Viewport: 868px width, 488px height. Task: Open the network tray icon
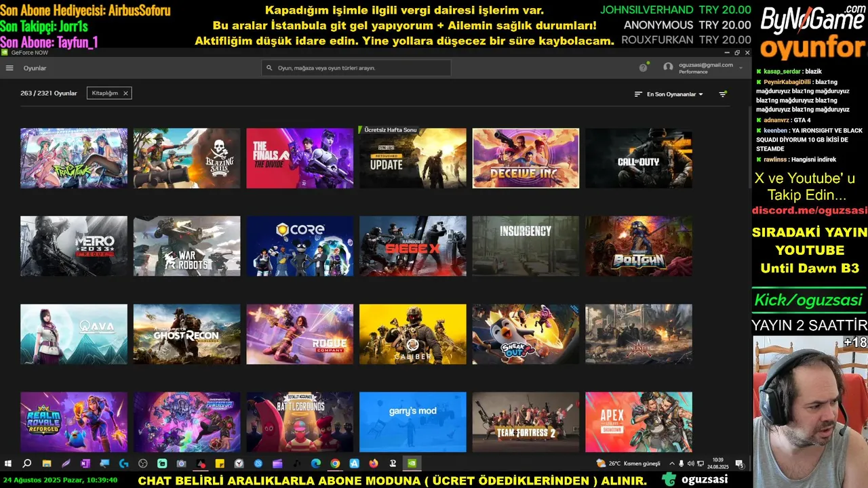click(x=701, y=464)
